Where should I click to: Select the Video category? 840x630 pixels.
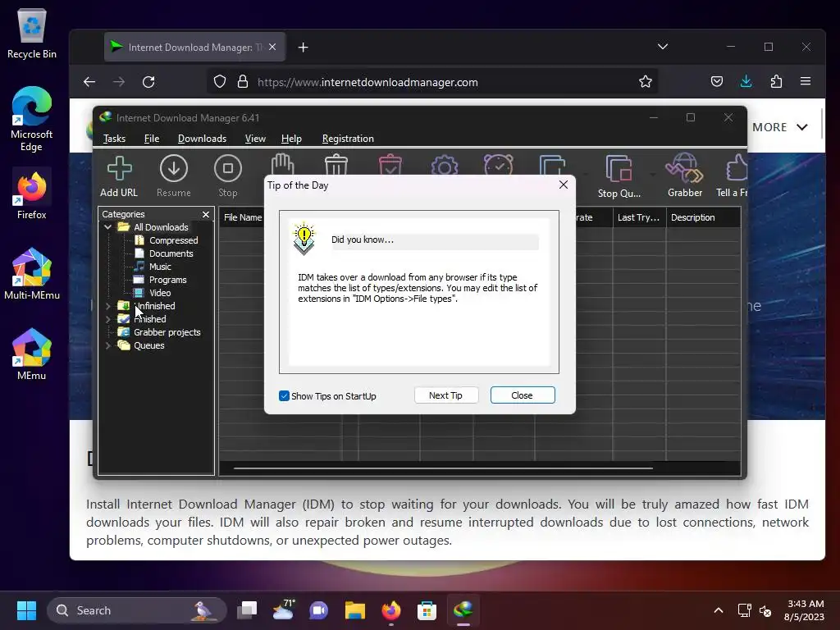click(160, 293)
